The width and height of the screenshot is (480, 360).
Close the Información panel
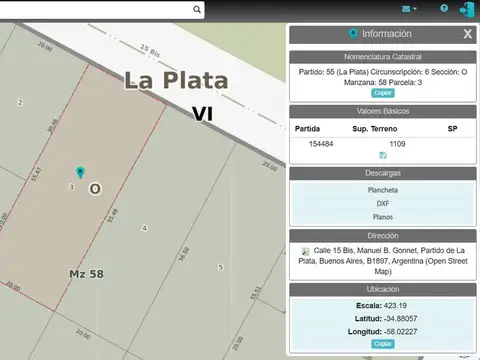(467, 34)
